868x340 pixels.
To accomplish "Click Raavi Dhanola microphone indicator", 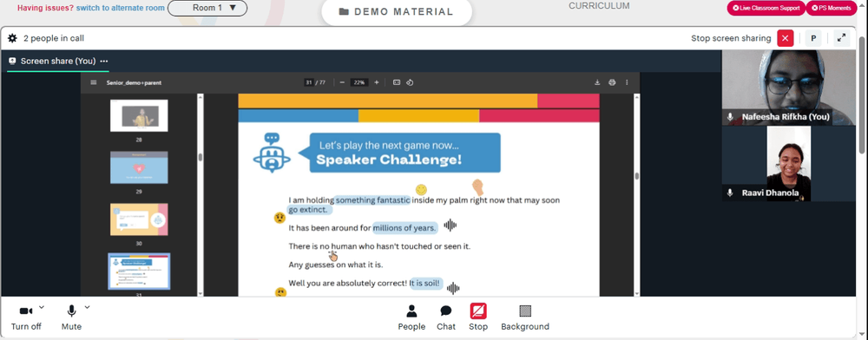I will (x=731, y=193).
